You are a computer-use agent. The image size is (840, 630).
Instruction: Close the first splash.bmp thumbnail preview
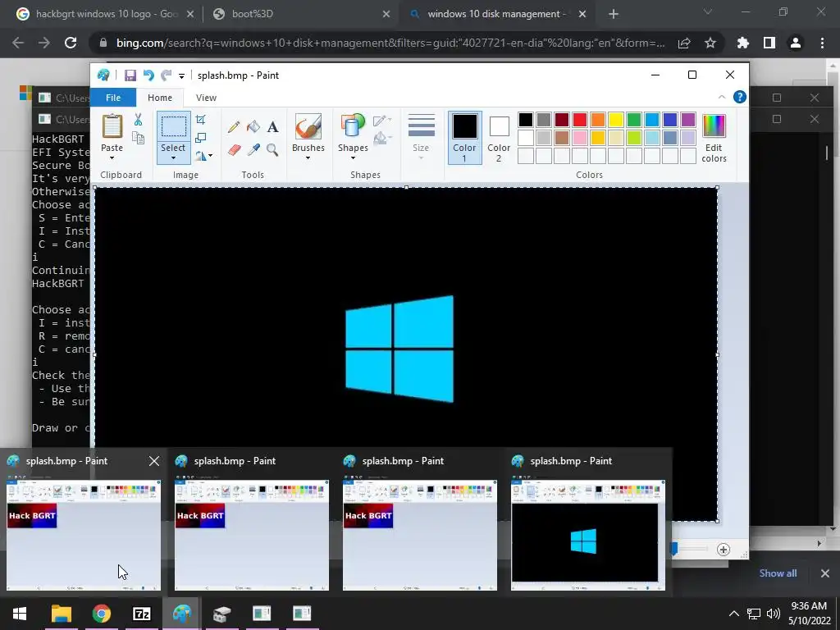153,461
